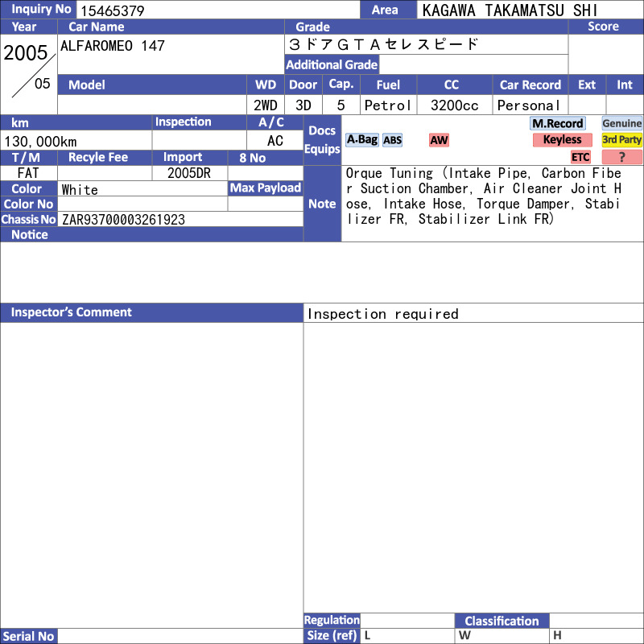This screenshot has height=644, width=644.
Task: Select the Car Name ALFAROMEO 147 text
Action: pos(113,46)
